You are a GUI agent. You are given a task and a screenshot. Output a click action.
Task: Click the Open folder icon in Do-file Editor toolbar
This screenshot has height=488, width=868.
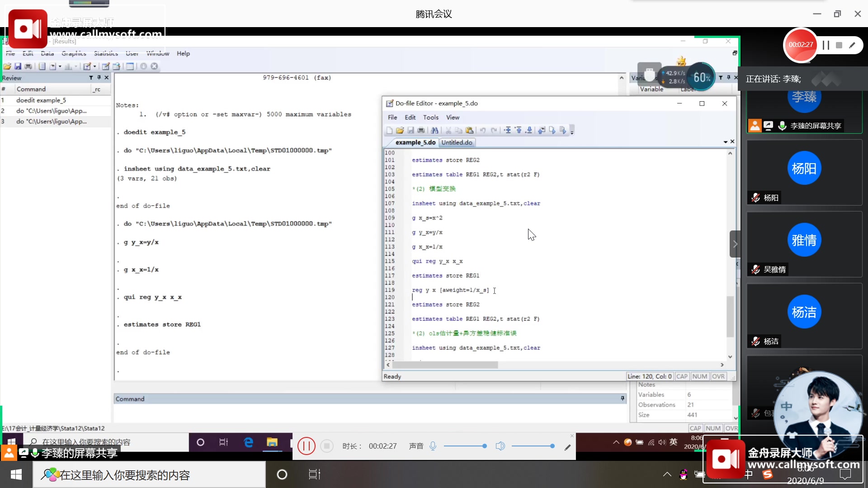coord(400,131)
